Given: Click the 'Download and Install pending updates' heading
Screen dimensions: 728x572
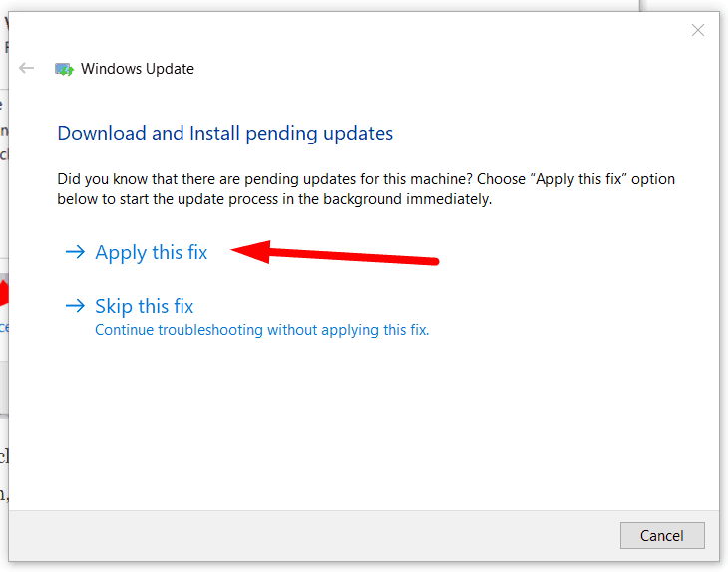Looking at the screenshot, I should (x=225, y=134).
